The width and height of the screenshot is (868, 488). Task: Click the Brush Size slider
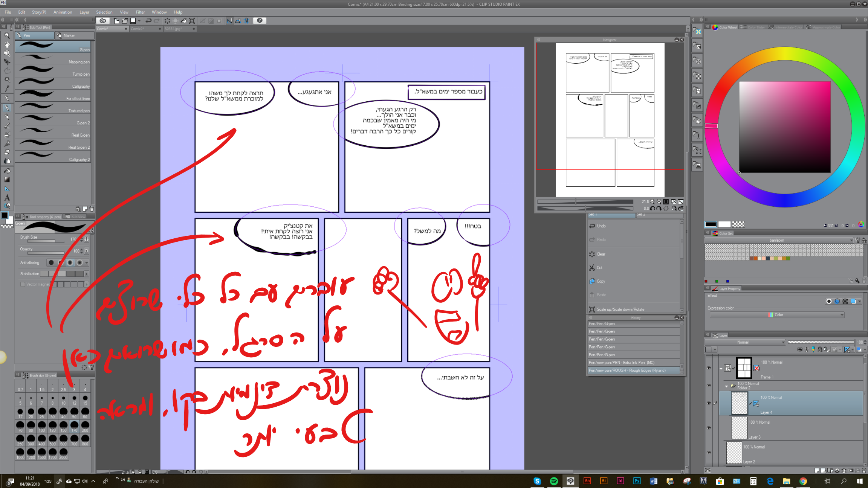coord(41,241)
